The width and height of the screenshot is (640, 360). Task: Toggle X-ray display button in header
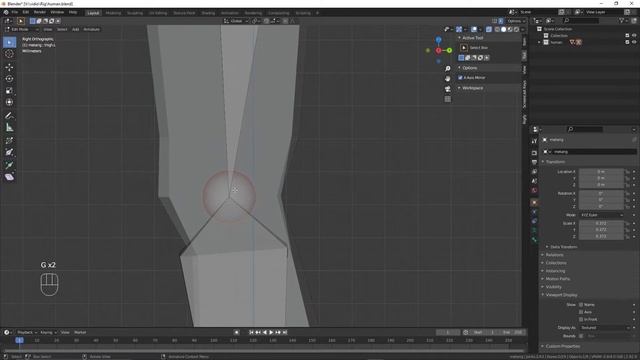[489, 29]
